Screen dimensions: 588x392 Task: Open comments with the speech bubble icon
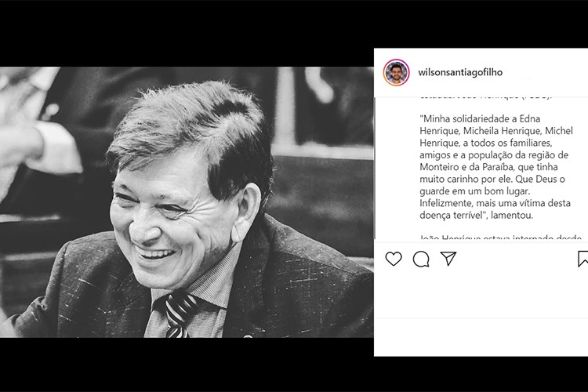tap(421, 259)
